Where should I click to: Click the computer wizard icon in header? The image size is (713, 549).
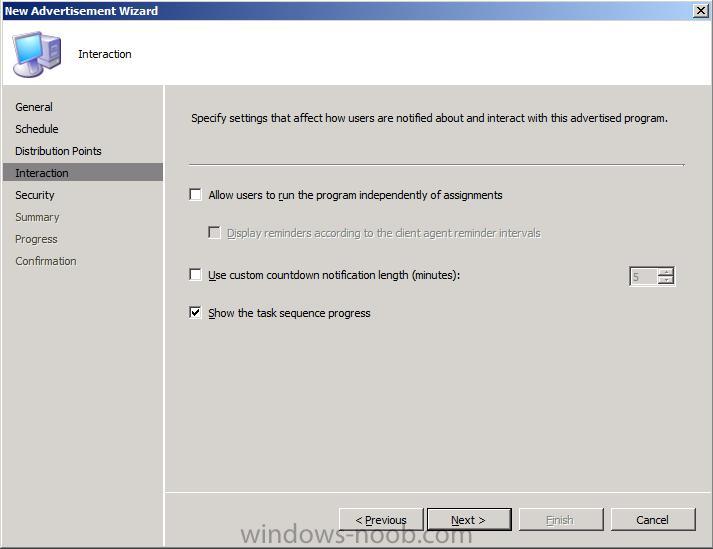(37, 54)
